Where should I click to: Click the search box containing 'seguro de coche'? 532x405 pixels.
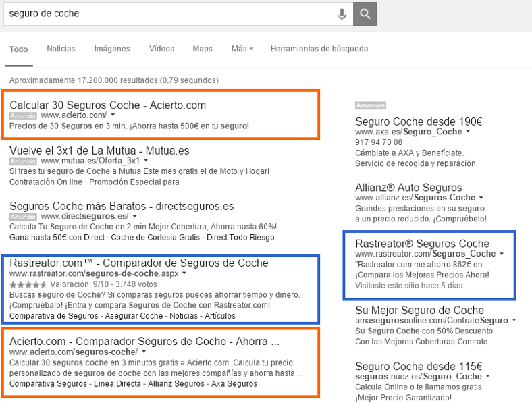tap(178, 14)
